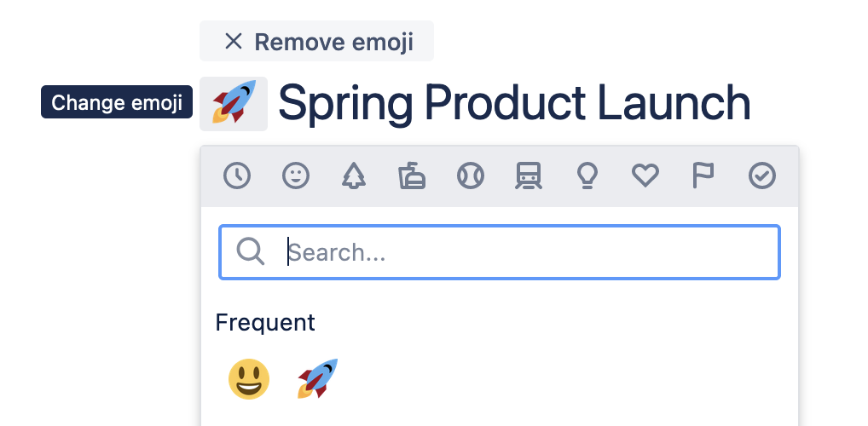Pick the grinning face emoji in Frequent

[x=249, y=379]
